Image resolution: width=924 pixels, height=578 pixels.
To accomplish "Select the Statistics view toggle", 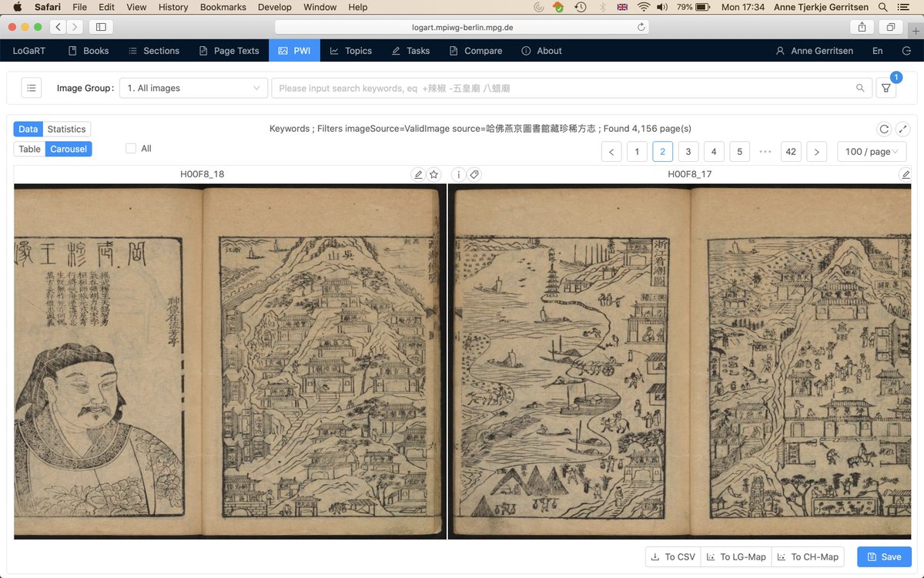I will pos(66,129).
